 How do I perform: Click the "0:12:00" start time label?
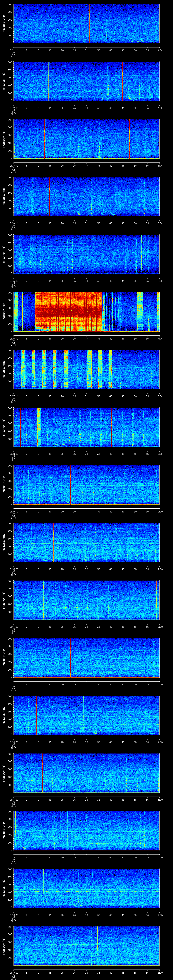click(14, 684)
